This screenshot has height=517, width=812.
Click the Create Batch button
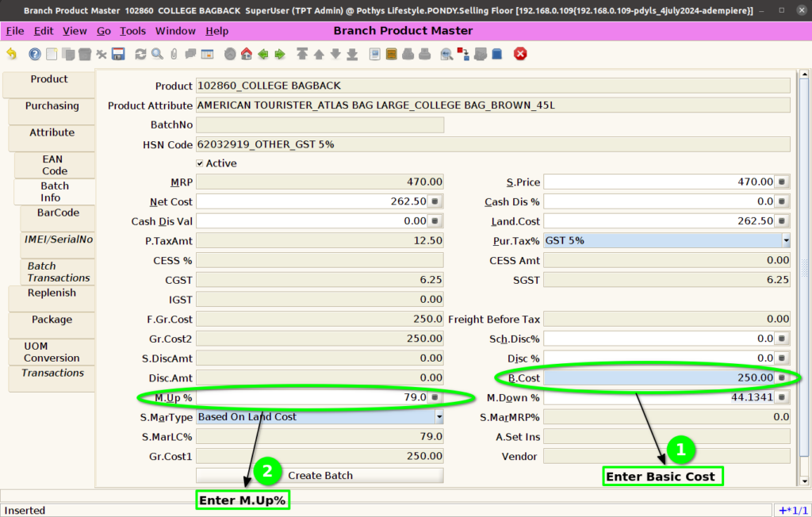320,476
